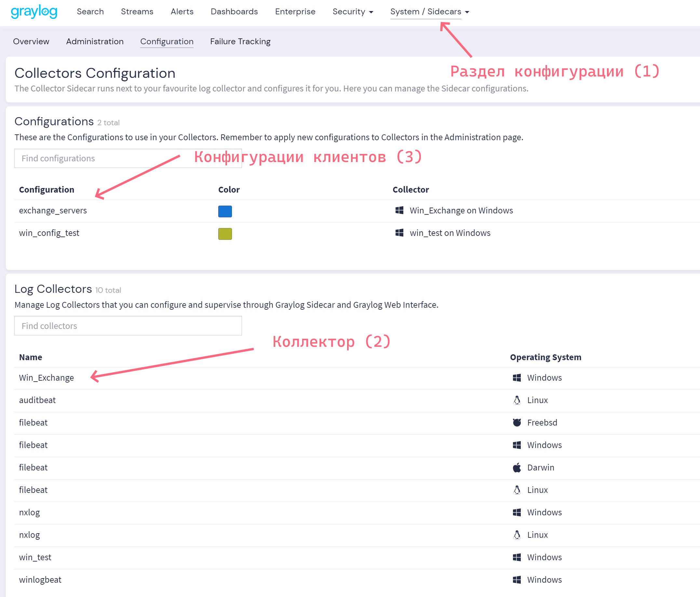Click the Graylog logo
This screenshot has height=597, width=700.
[x=34, y=11]
